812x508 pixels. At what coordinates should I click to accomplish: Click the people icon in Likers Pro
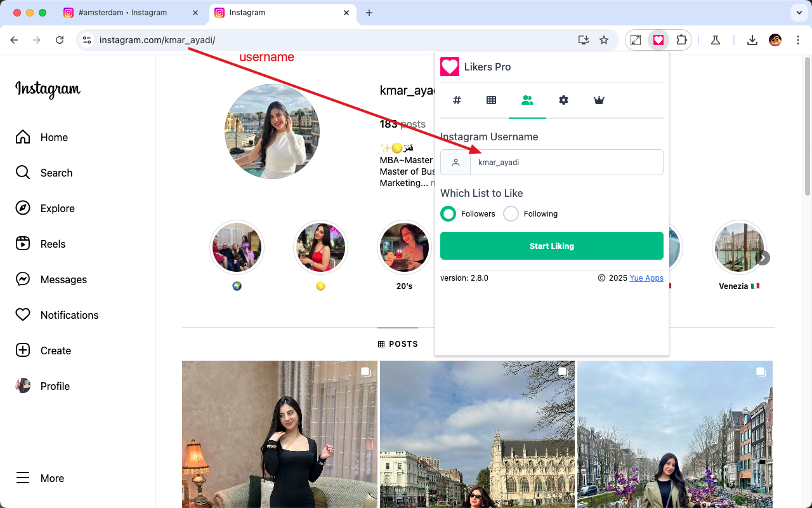(527, 100)
